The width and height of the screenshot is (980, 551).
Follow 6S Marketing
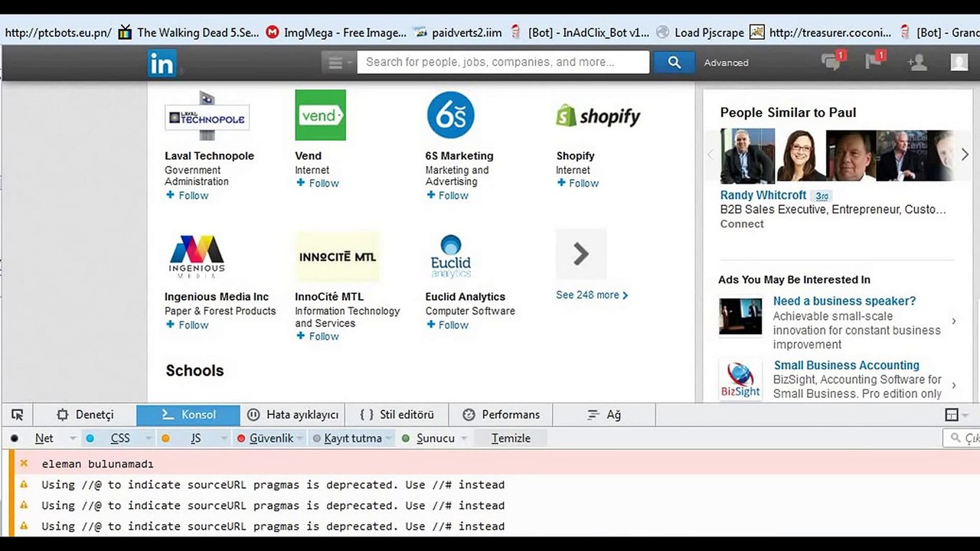click(447, 195)
